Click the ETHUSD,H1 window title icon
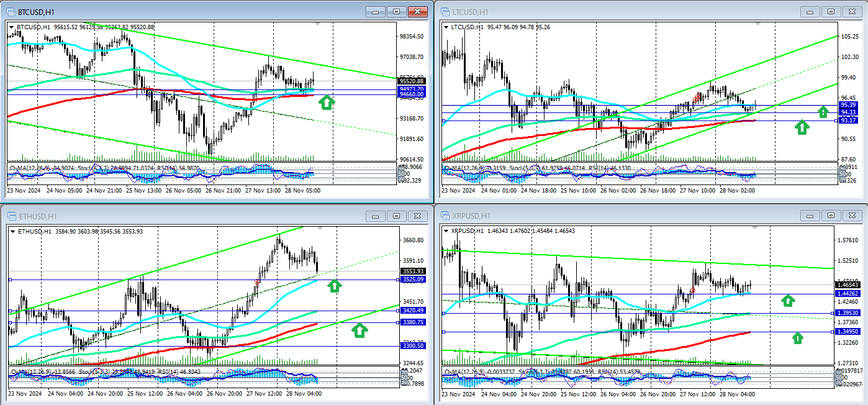868x405 pixels. [x=11, y=216]
